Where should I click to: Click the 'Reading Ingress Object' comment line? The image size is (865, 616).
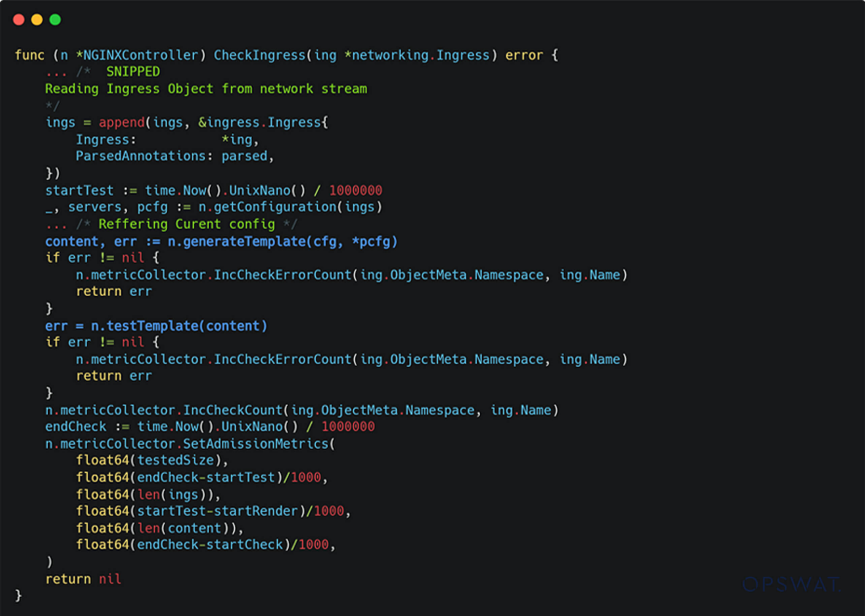click(206, 89)
